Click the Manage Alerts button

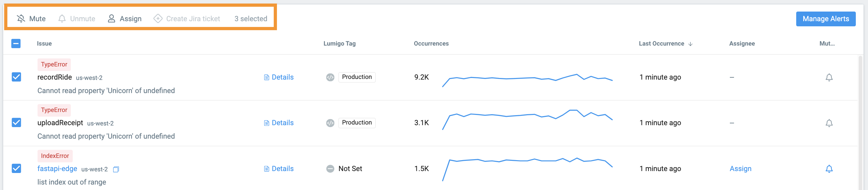(825, 19)
